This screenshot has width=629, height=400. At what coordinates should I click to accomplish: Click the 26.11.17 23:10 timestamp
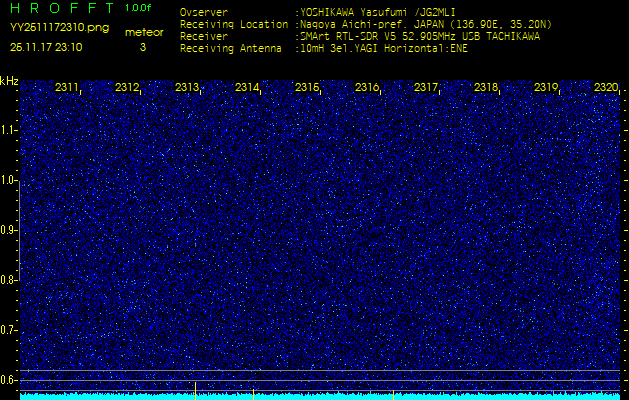[47, 46]
